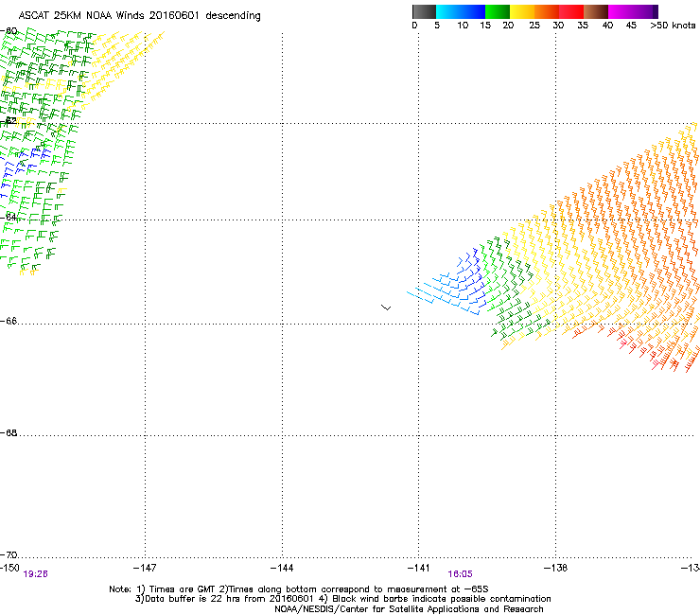The image size is (700, 615).
Task: Click the purple time stamp '16:05'
Action: (x=461, y=574)
